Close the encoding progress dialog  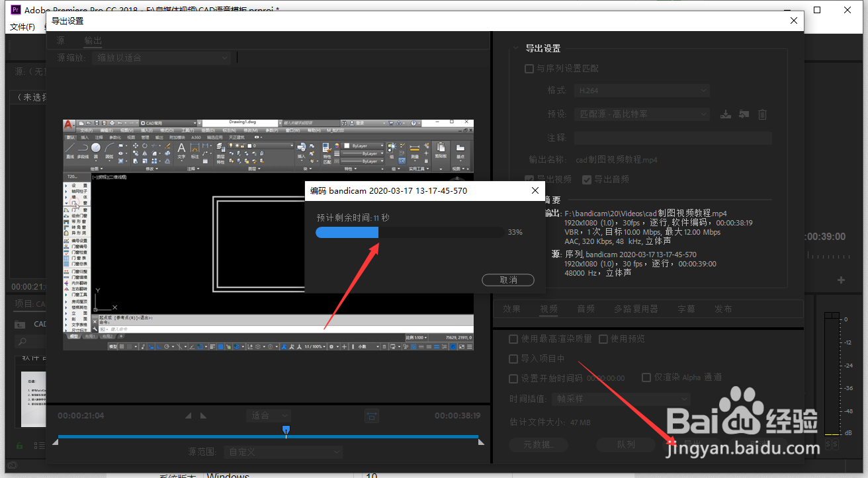pyautogui.click(x=535, y=191)
